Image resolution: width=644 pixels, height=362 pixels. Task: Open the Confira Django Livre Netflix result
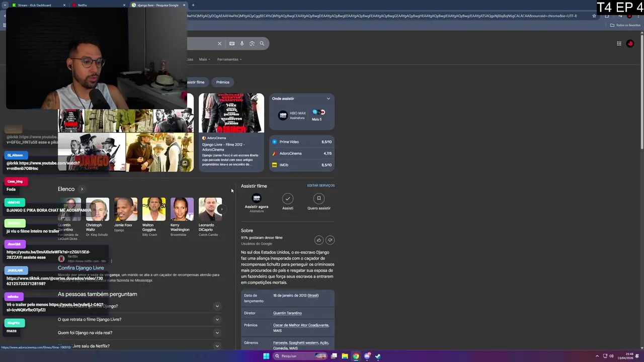click(81, 267)
